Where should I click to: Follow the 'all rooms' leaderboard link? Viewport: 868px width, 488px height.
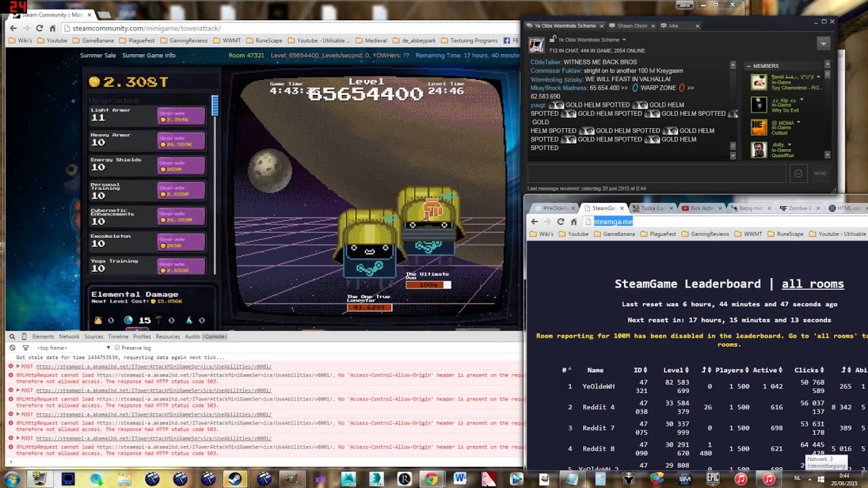click(812, 284)
